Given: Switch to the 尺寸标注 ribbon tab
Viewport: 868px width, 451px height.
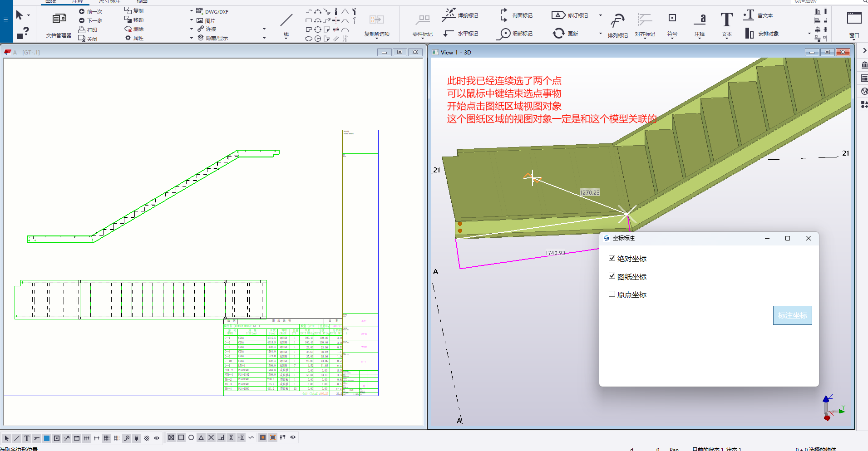Looking at the screenshot, I should pos(110,1).
